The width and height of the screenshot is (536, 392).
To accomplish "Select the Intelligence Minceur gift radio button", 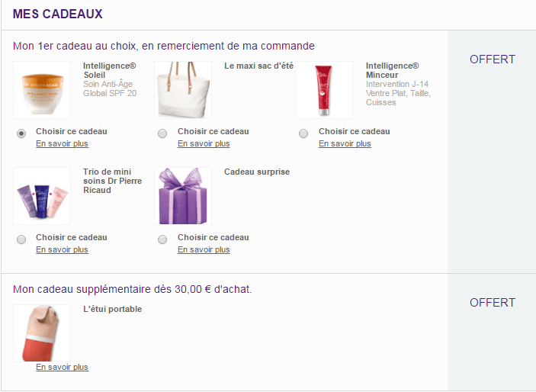I will 303,133.
